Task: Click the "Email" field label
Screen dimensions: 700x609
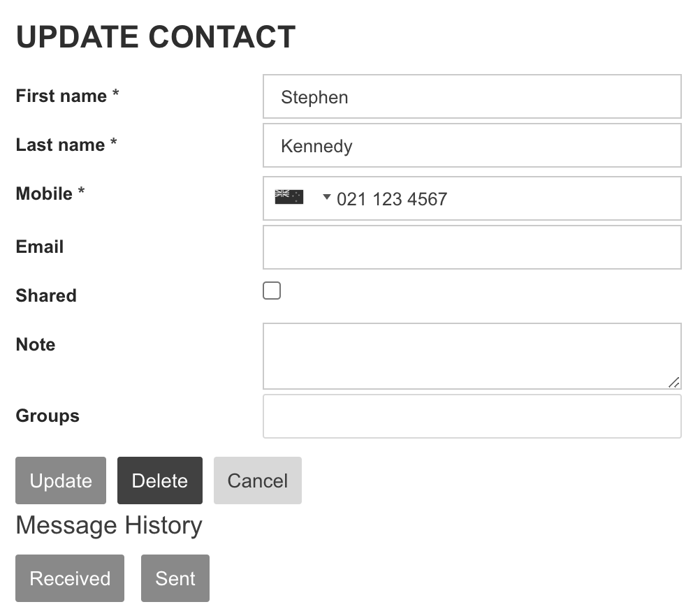Action: pos(40,247)
